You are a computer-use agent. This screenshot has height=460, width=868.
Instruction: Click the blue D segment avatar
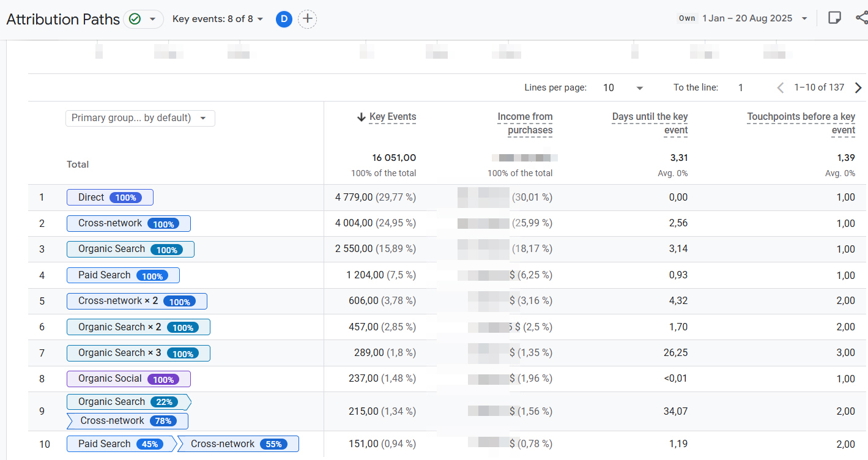click(283, 19)
